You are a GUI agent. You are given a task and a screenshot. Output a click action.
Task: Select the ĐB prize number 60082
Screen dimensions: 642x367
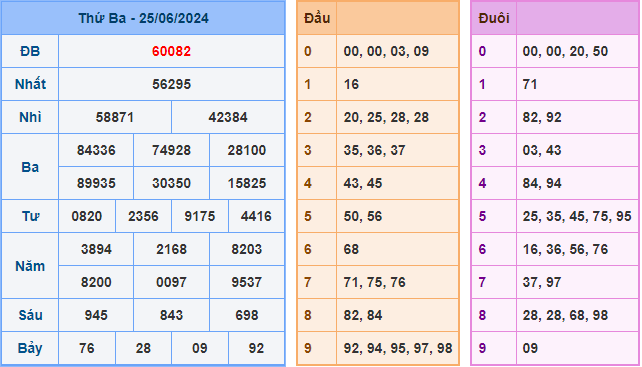coord(172,51)
